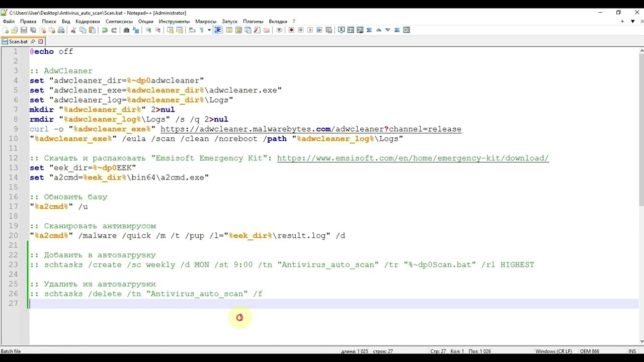
Task: Click the INS mode in status bar
Action: [632, 351]
